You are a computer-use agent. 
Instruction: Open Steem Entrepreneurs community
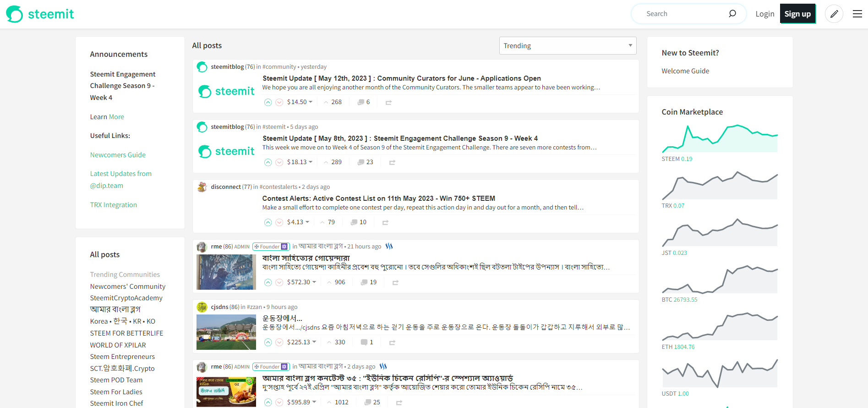(122, 357)
